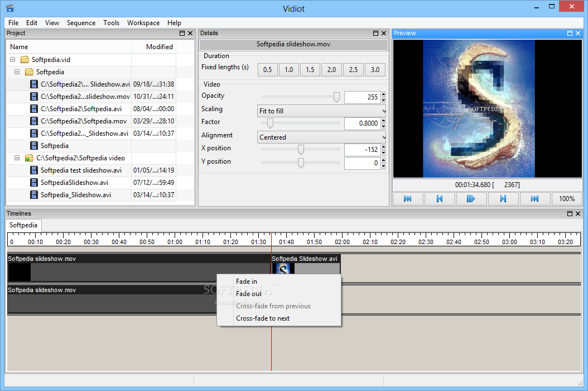Choose Fade out from context menu
The width and height of the screenshot is (588, 391).
coord(279,294)
